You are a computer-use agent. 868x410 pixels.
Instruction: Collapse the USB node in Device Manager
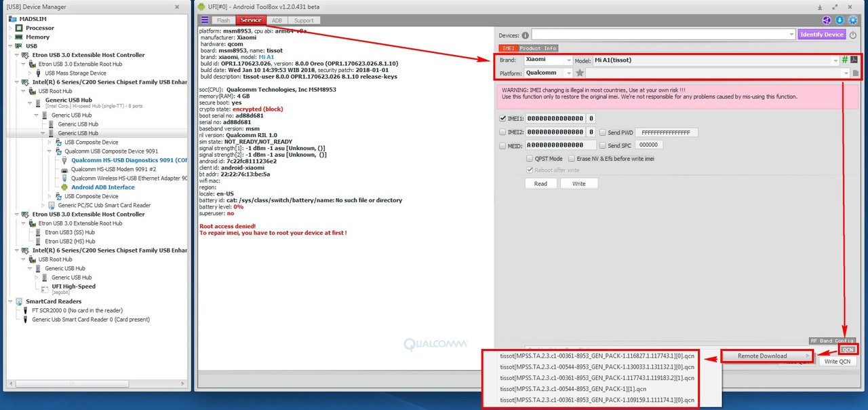(x=9, y=46)
